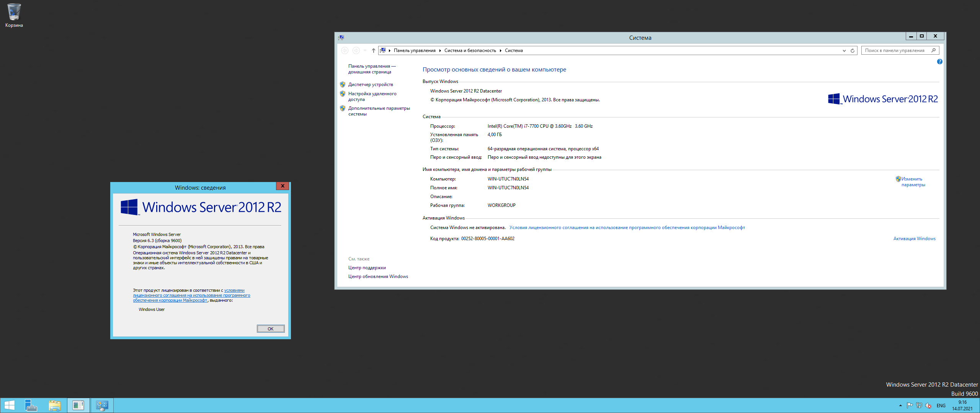Click the back arrow in Система window

(x=345, y=50)
